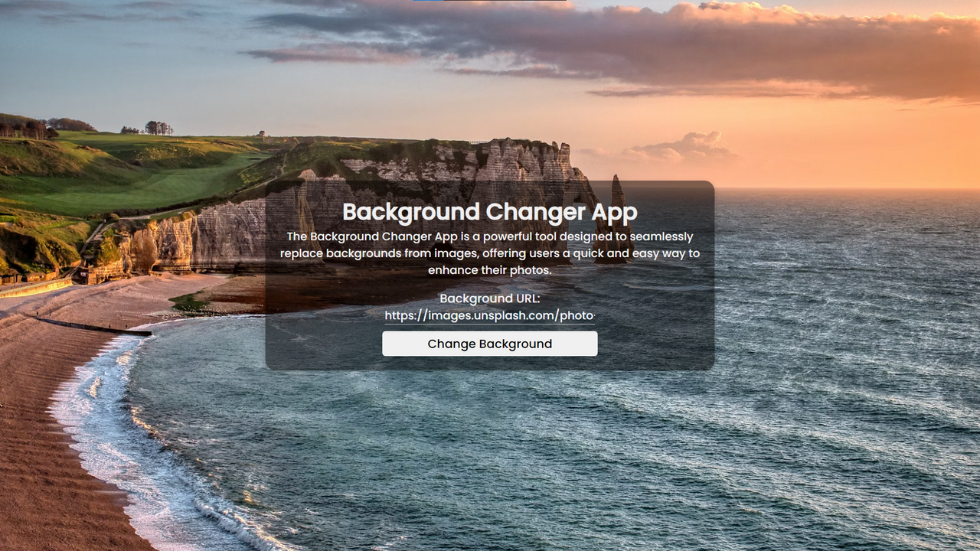This screenshot has width=980, height=551.
Task: Click the app description paragraph text
Action: [x=490, y=253]
